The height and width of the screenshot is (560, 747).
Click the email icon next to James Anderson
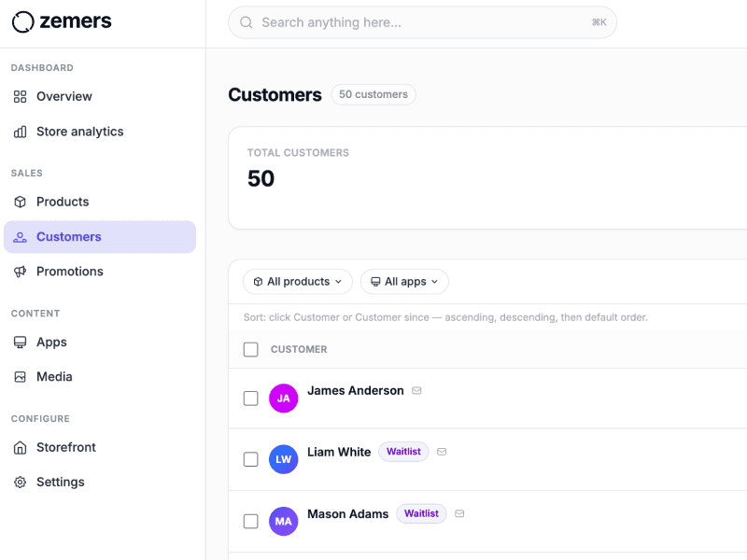tap(416, 391)
